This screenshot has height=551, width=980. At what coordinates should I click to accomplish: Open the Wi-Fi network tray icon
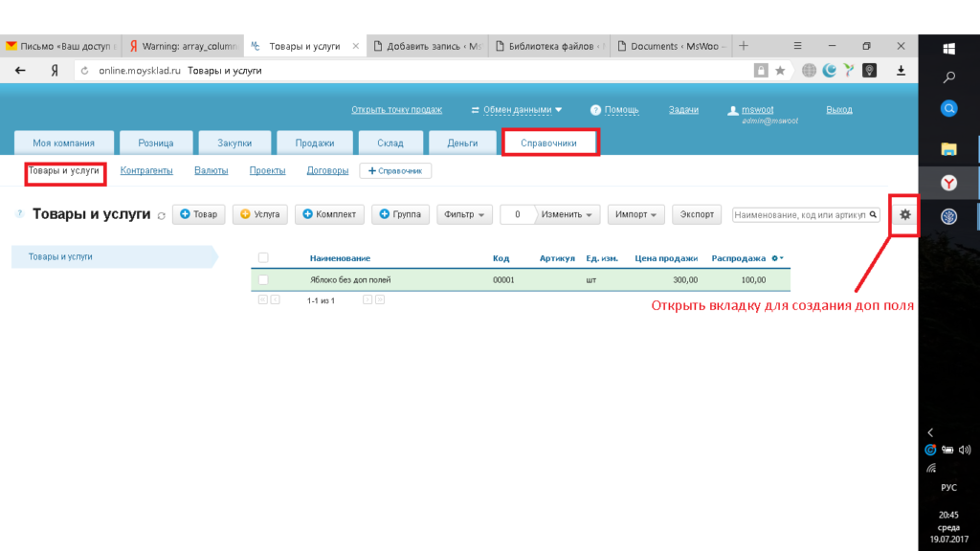click(931, 468)
